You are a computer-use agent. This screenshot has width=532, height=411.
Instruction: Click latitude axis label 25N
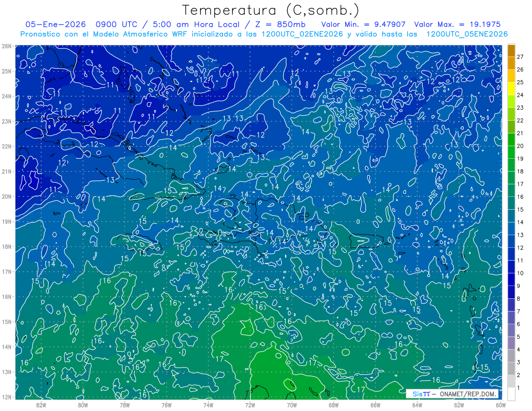coord(6,71)
